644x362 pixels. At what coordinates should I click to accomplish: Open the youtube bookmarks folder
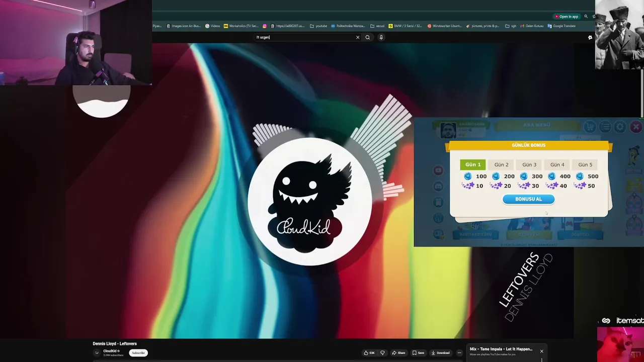pos(318,26)
